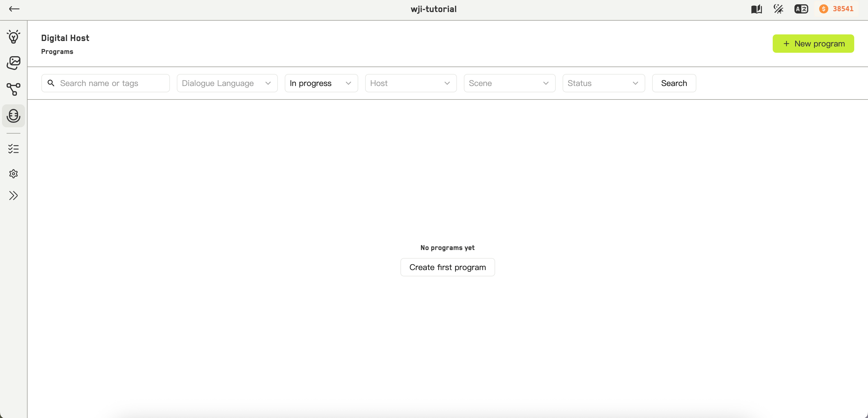Open the In progress filter dropdown

321,83
